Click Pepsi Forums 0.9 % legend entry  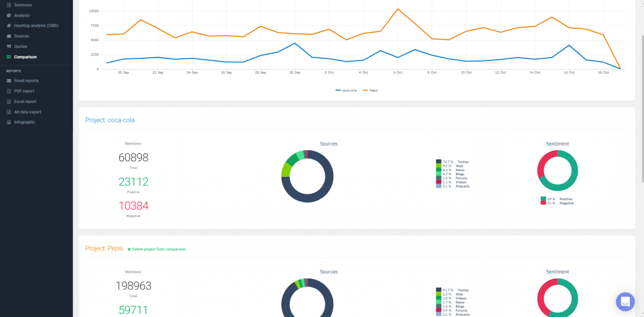(451, 310)
